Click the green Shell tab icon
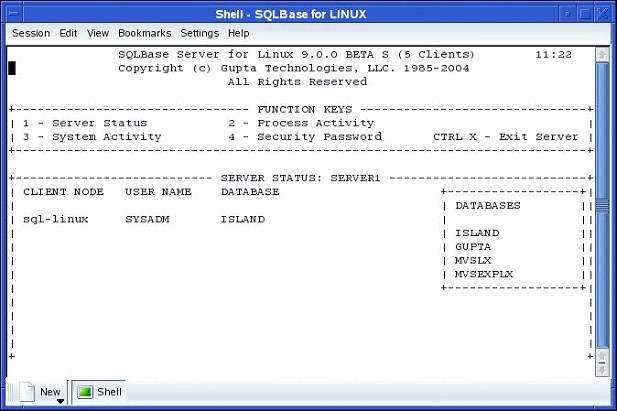 coord(85,392)
